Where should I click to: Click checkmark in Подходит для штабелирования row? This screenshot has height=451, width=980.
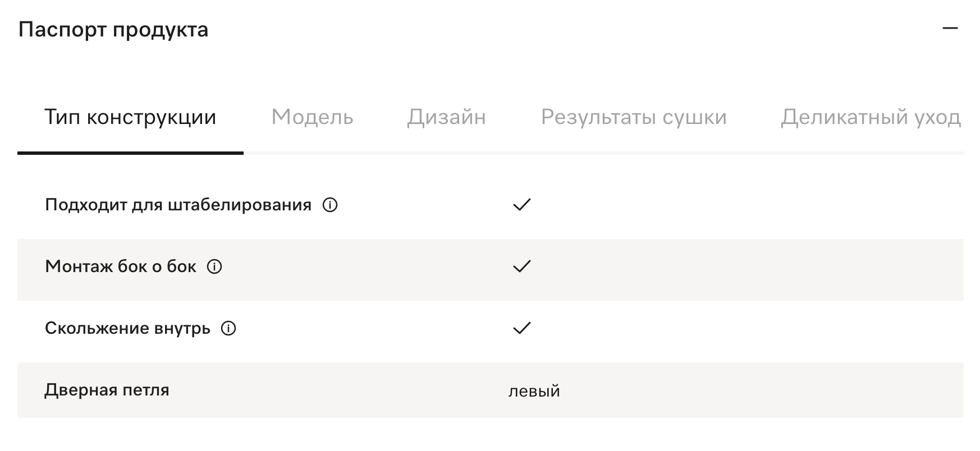tap(521, 205)
